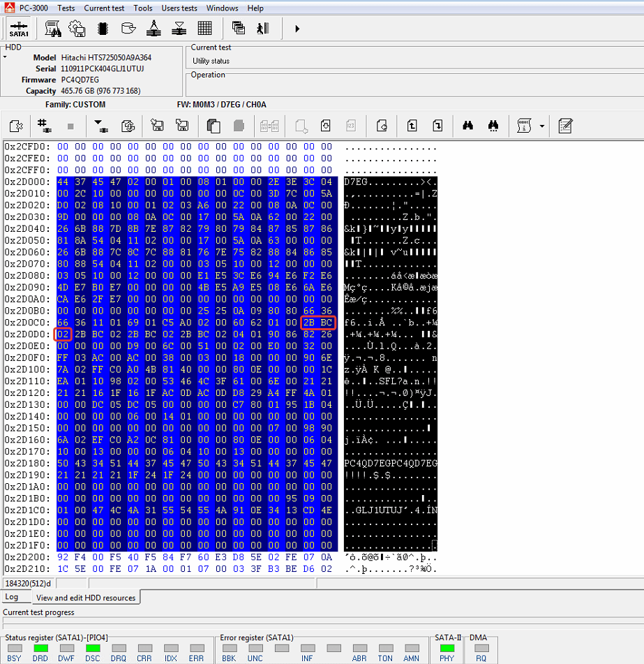Open the grid table icon
The image size is (644, 664).
pyautogui.click(x=205, y=29)
